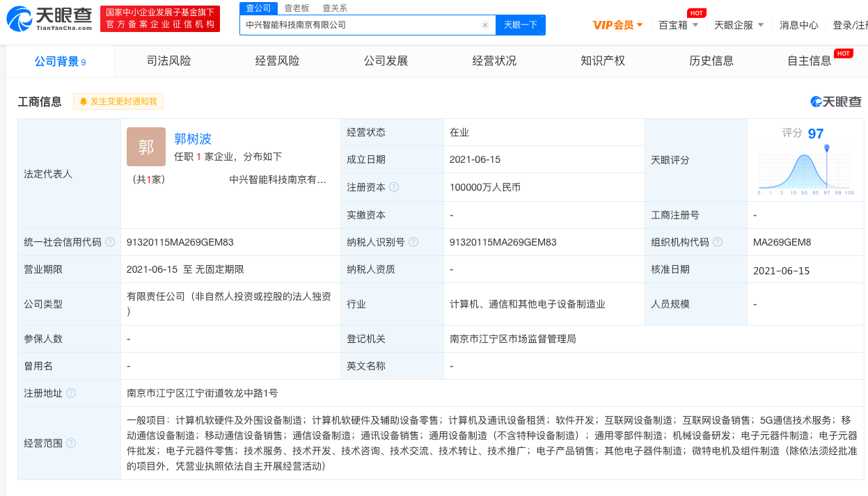Select the 查老板 search mode tab
868x496 pixels.
[297, 8]
